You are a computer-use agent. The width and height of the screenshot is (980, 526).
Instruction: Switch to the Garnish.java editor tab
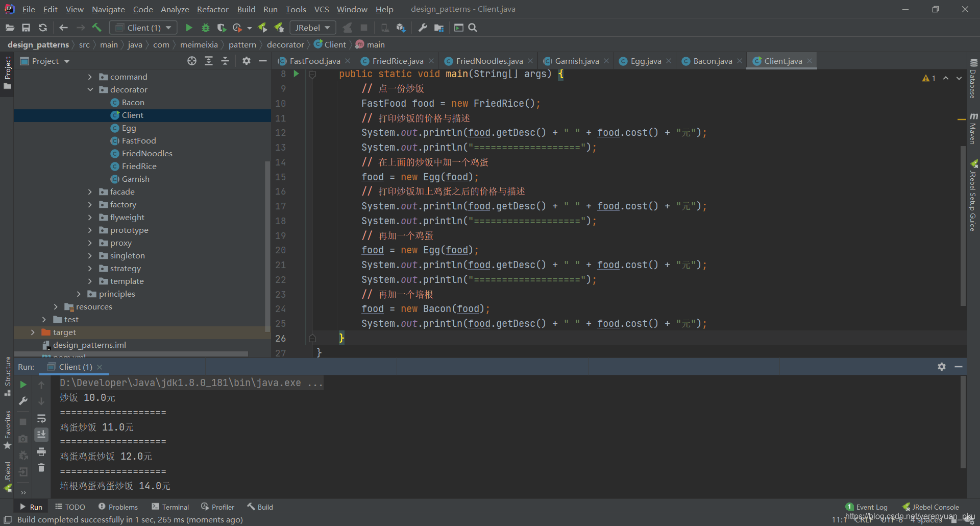(x=577, y=61)
